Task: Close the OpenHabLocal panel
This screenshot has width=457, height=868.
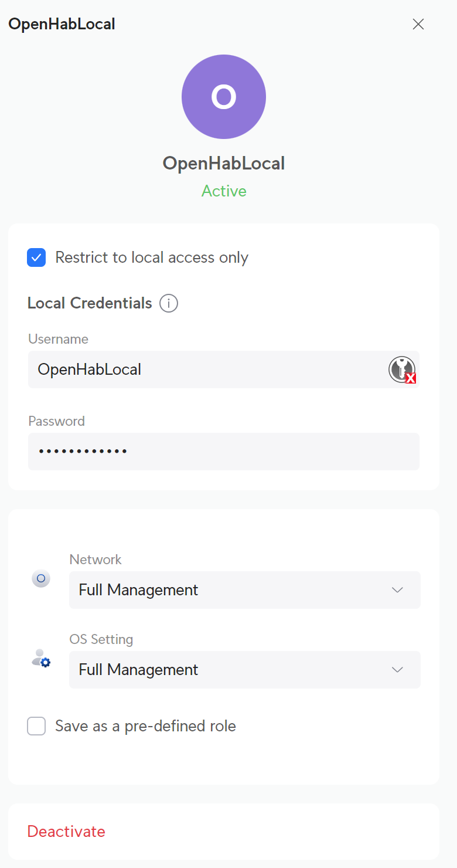Action: click(418, 24)
